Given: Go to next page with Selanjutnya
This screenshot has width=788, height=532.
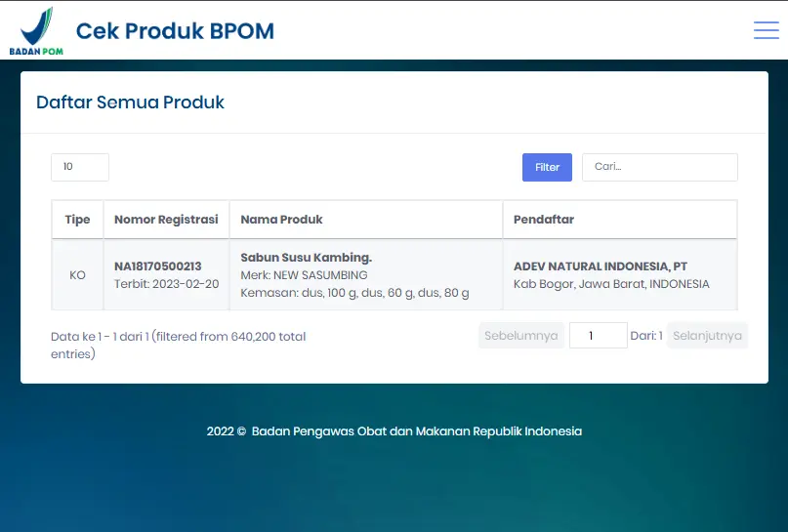Looking at the screenshot, I should 707,336.
